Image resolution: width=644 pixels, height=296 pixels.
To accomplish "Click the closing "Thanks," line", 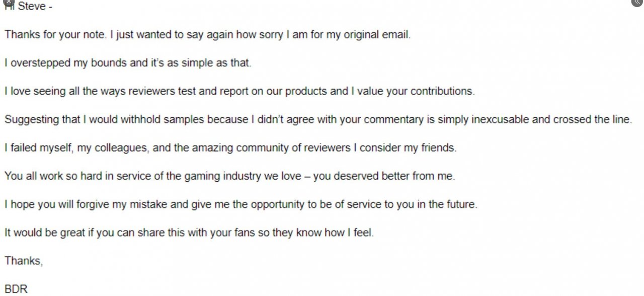I will point(23,261).
